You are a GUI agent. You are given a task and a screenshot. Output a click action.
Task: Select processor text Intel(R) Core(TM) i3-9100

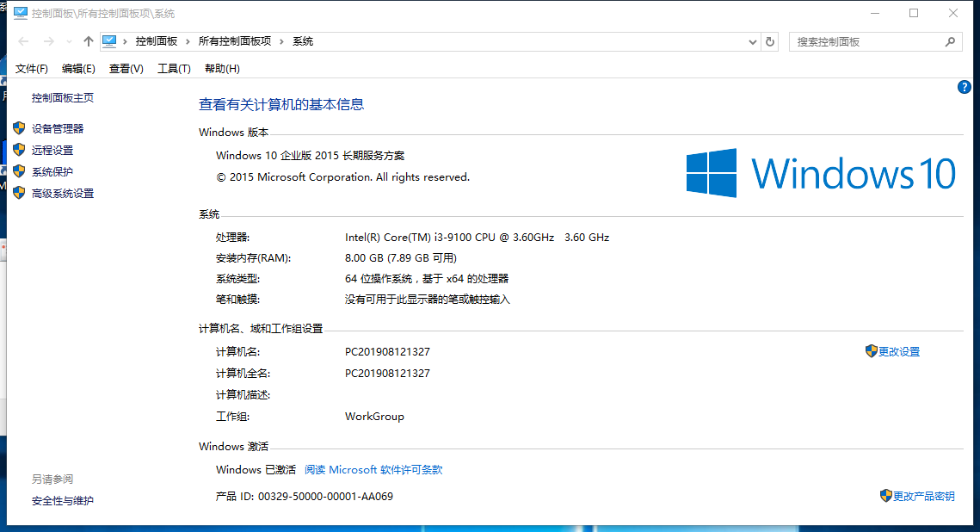477,238
